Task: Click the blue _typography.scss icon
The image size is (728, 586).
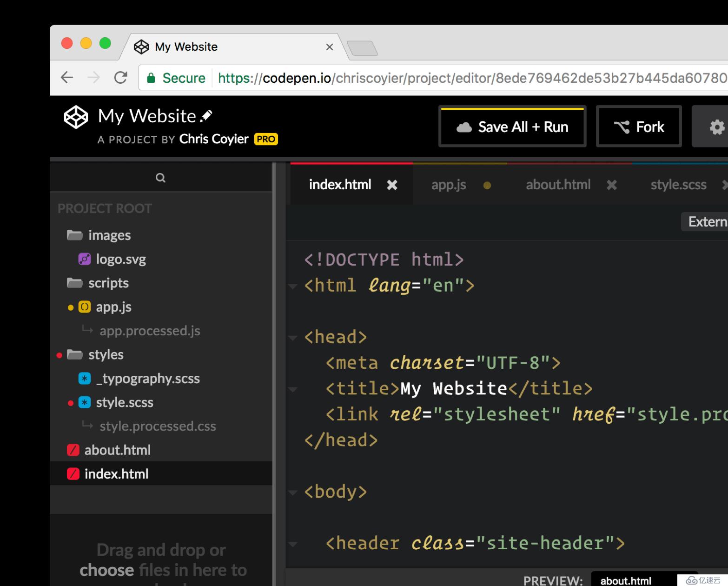Action: pos(85,379)
